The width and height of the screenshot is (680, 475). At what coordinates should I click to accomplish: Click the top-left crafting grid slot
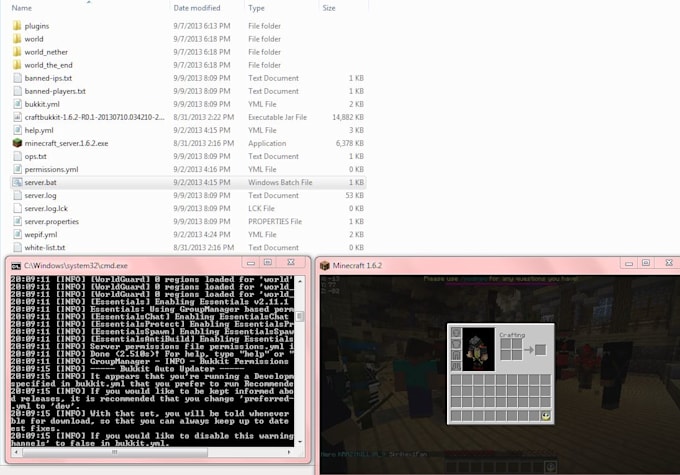506,344
